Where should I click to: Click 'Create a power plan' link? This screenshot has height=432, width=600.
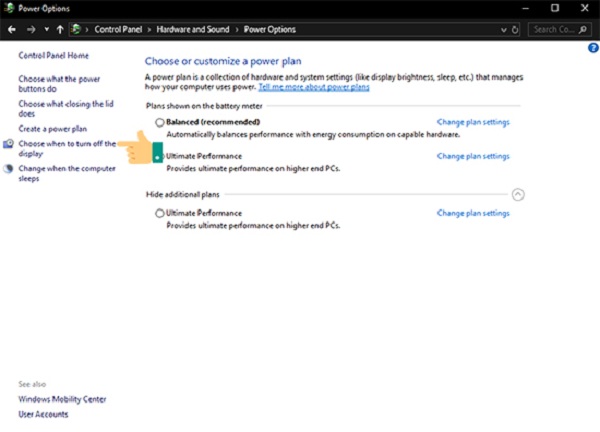click(53, 129)
